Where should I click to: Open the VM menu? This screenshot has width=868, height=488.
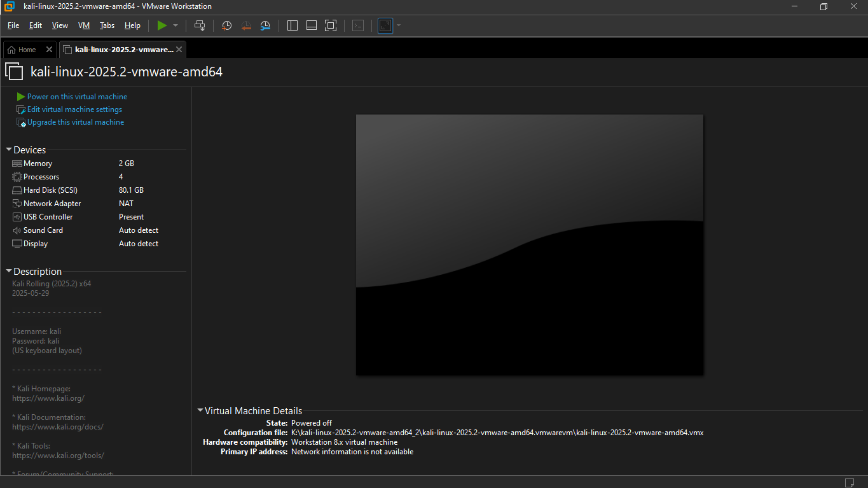point(83,25)
